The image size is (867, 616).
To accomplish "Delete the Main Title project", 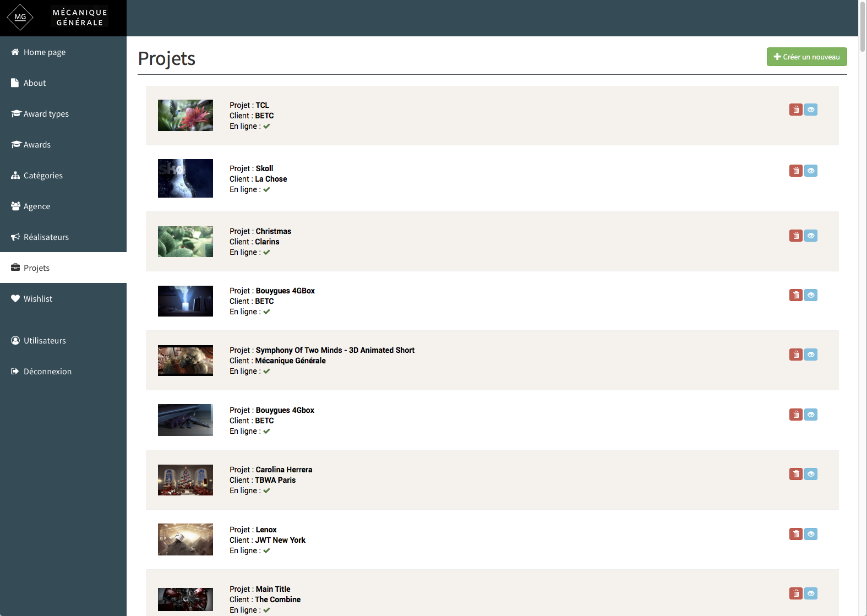I will (796, 593).
